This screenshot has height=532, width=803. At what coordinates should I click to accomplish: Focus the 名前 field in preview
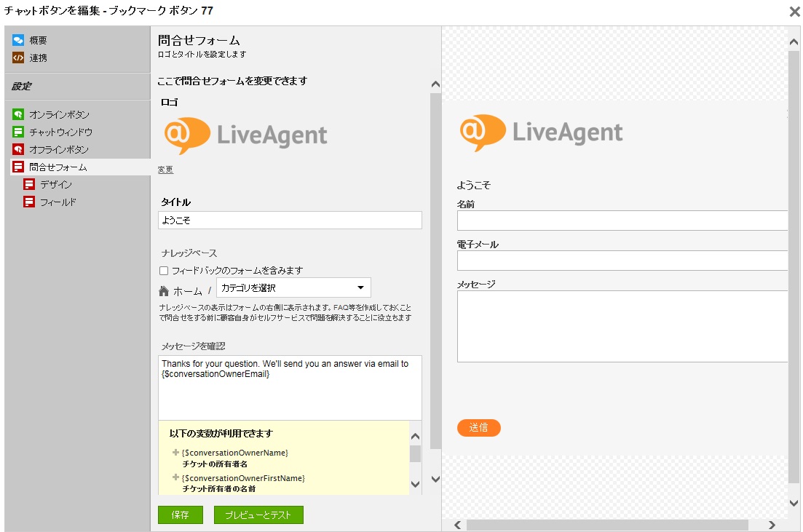(622, 221)
